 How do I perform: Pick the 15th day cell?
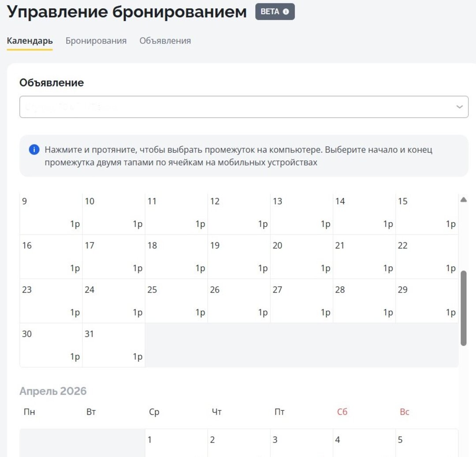click(427, 213)
